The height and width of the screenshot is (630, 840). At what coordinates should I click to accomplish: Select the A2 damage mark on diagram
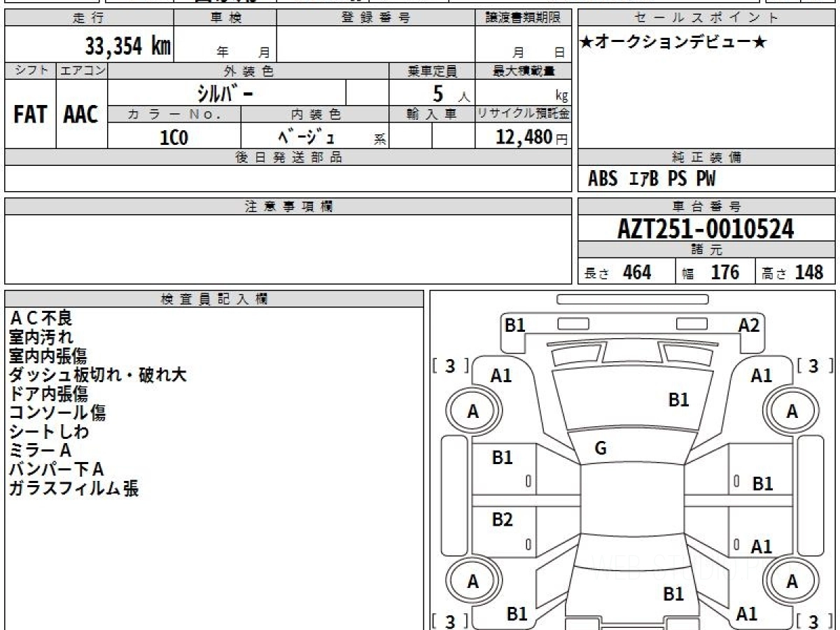tap(749, 325)
